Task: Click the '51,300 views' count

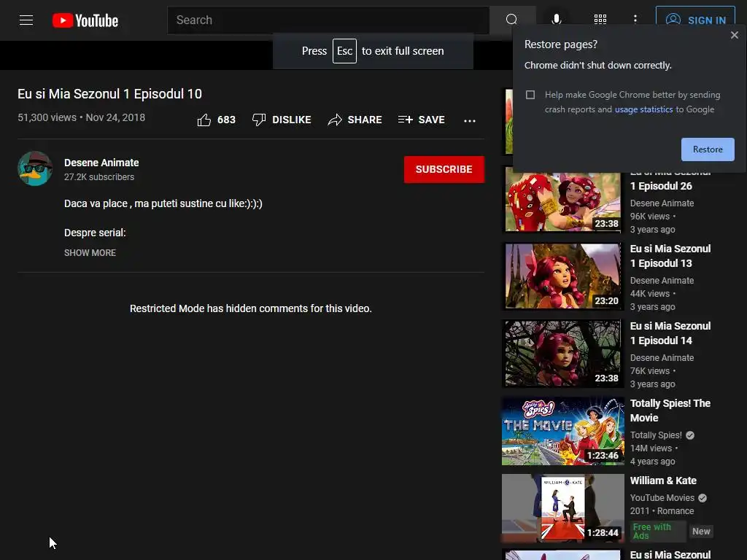Action: pos(47,117)
